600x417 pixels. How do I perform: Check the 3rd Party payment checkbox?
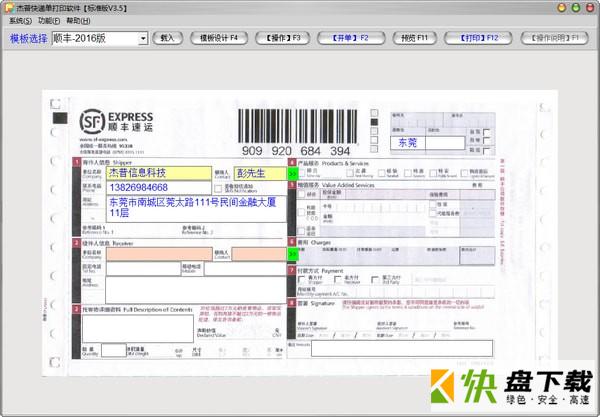(x=375, y=279)
